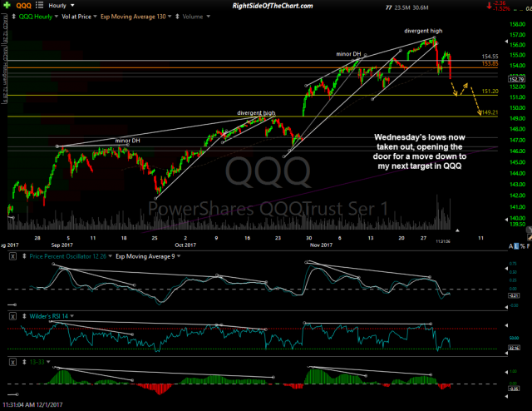532x411 pixels.
Task: Click right-edge arrow near 0.50 on oscillator panel
Action: coord(506,269)
